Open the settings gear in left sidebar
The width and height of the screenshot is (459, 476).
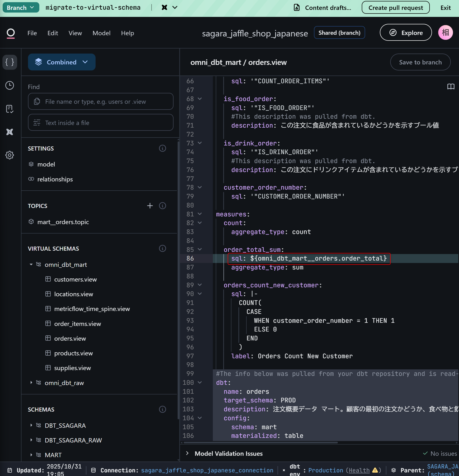pyautogui.click(x=10, y=155)
